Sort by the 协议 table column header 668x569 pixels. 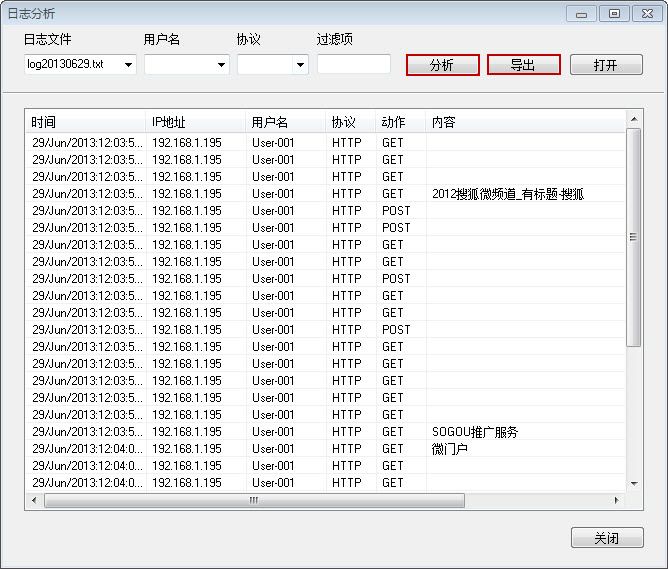click(350, 122)
